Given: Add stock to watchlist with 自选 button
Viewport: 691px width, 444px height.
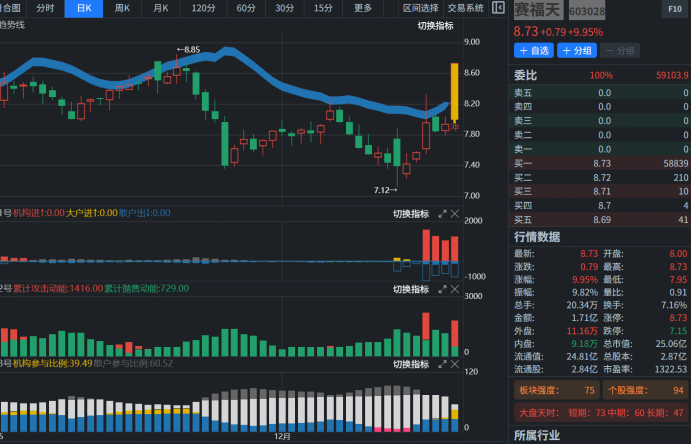Looking at the screenshot, I should click(534, 50).
